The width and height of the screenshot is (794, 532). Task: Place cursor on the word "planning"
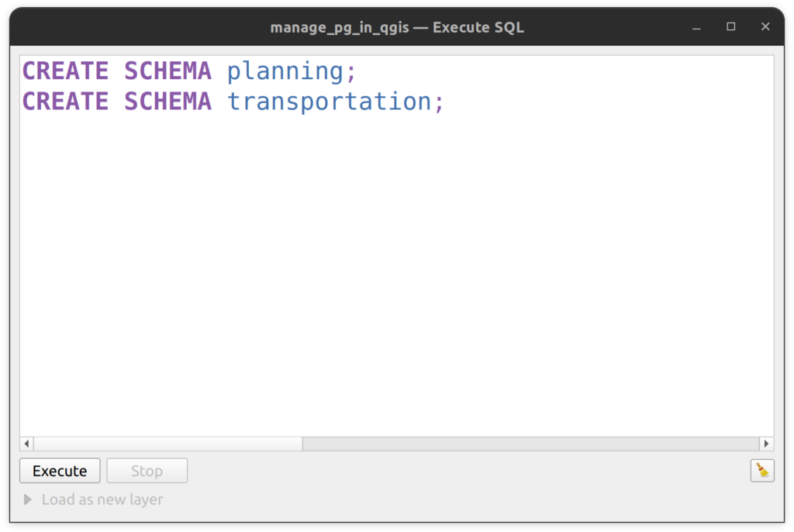tap(285, 71)
